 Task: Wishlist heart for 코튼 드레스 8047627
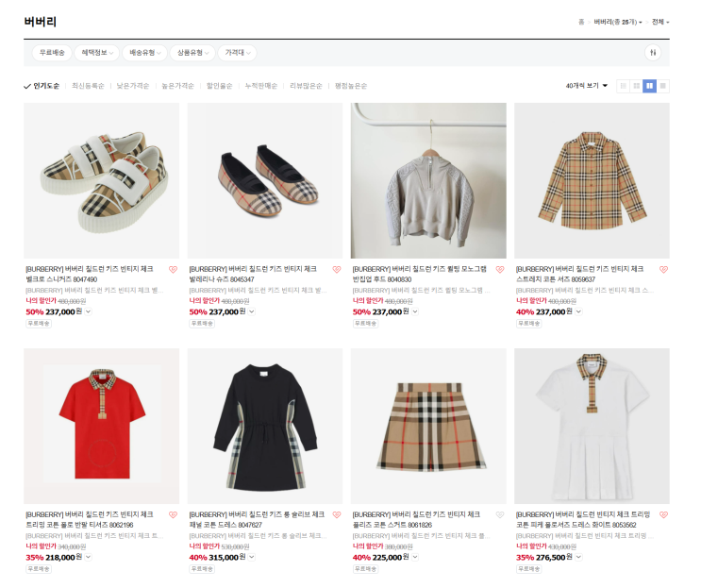tap(337, 515)
